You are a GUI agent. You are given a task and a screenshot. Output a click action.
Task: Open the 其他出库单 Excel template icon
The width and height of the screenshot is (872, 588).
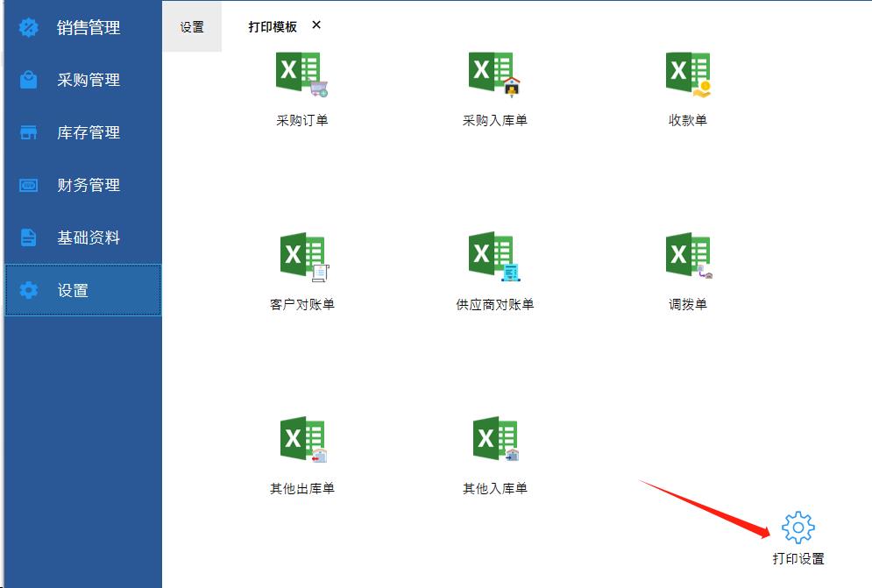(x=303, y=438)
